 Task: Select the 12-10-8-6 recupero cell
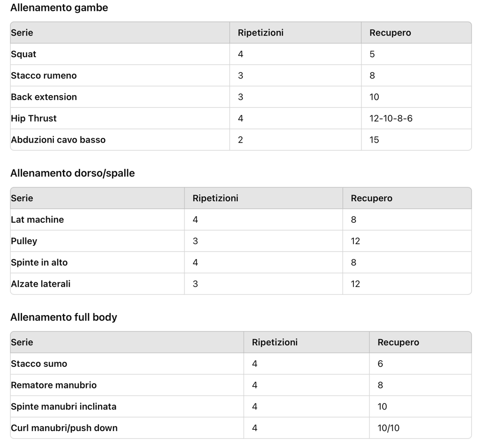pyautogui.click(x=416, y=118)
